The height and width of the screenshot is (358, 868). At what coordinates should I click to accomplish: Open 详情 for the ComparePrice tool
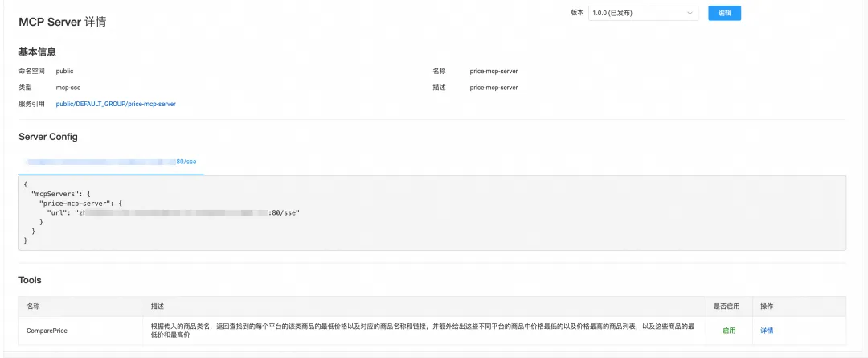pyautogui.click(x=767, y=331)
